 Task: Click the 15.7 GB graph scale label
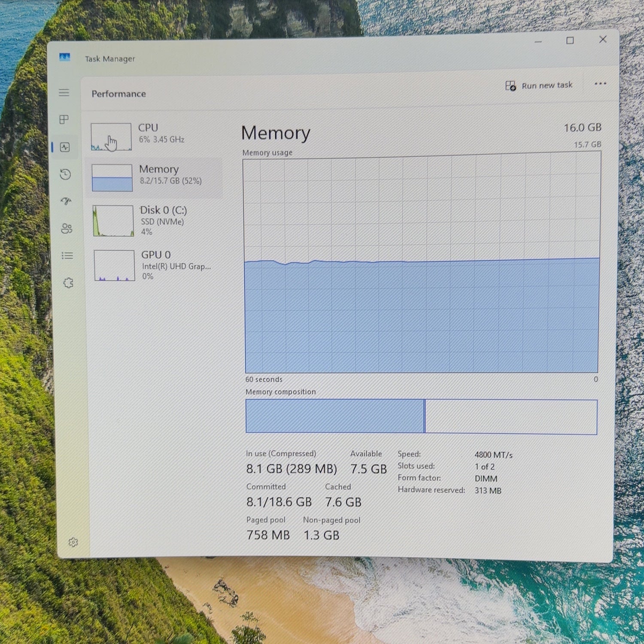coord(587,144)
